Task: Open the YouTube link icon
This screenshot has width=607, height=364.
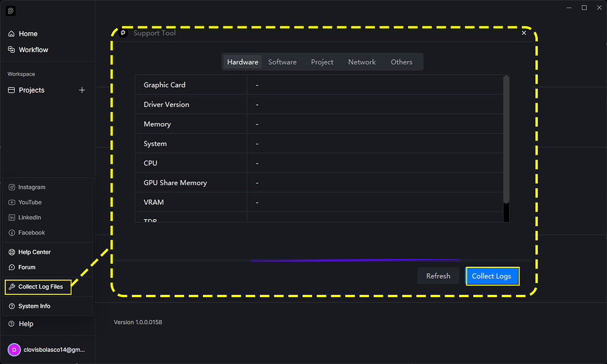Action: pyautogui.click(x=11, y=202)
